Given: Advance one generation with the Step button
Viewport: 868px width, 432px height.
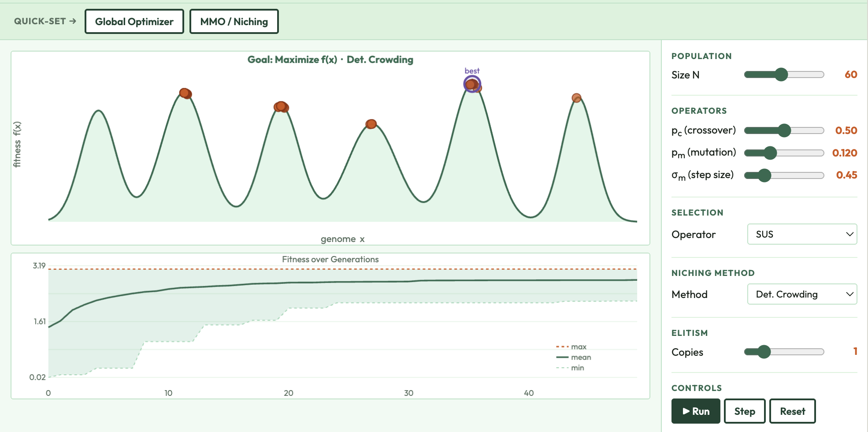Looking at the screenshot, I should point(745,411).
